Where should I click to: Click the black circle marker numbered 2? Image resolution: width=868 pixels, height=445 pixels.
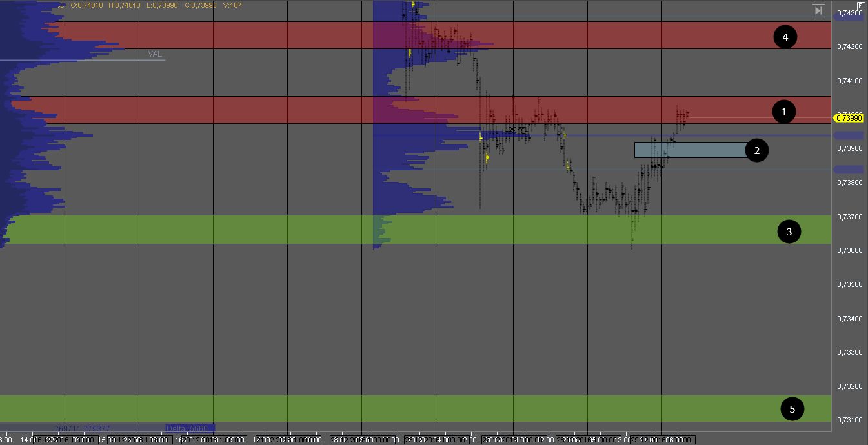(757, 151)
